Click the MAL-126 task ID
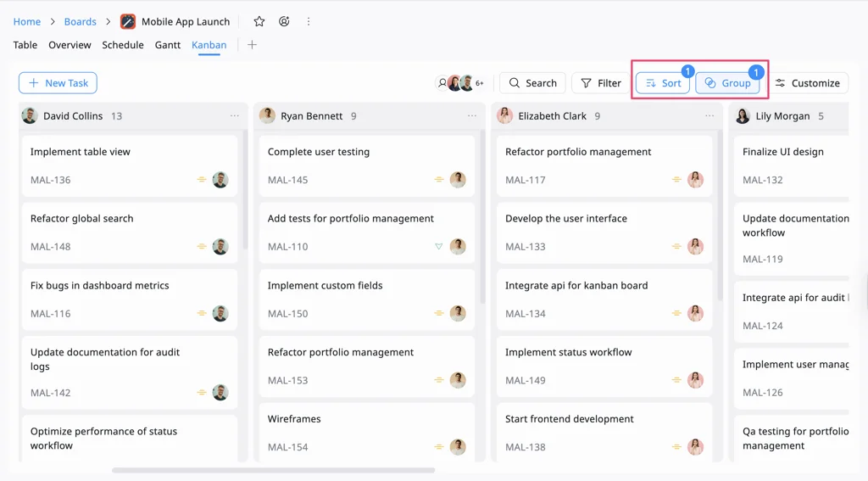The image size is (868, 481). [763, 392]
